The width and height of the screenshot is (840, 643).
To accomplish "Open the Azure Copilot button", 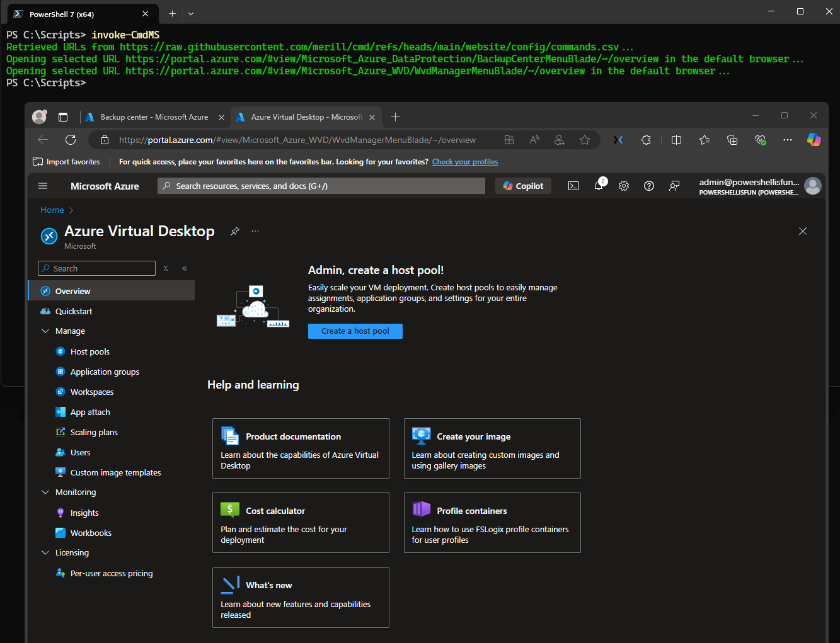I will pos(523,186).
